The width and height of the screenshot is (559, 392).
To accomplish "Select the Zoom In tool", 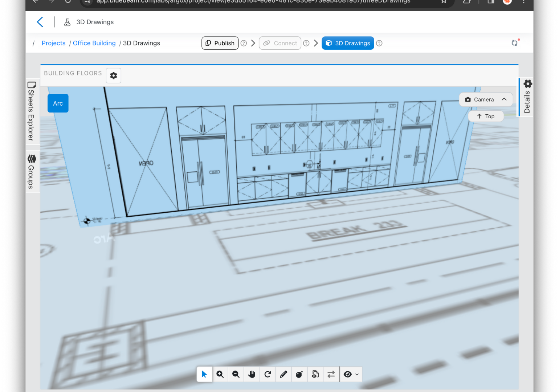I will pos(220,374).
